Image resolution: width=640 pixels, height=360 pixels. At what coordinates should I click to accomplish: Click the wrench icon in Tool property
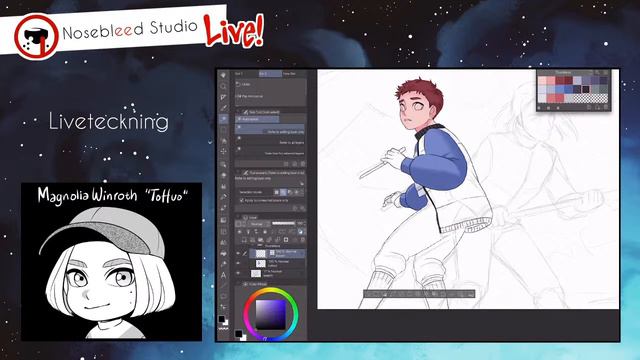(x=302, y=208)
